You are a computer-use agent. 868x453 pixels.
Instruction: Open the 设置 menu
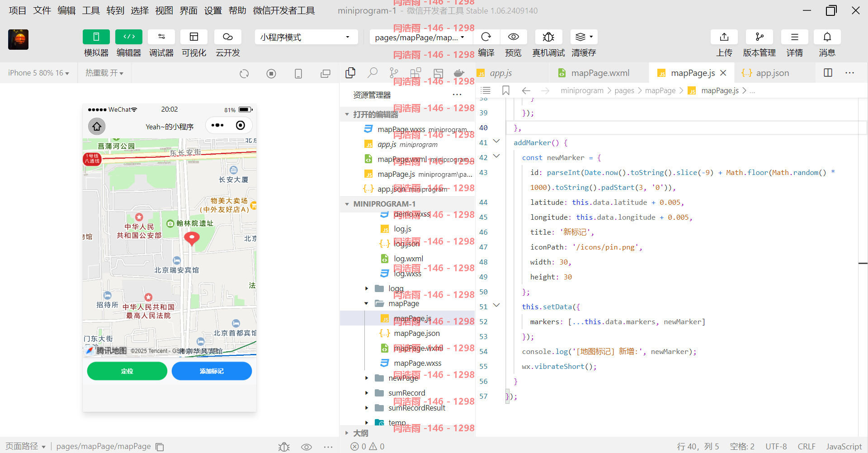tap(213, 10)
